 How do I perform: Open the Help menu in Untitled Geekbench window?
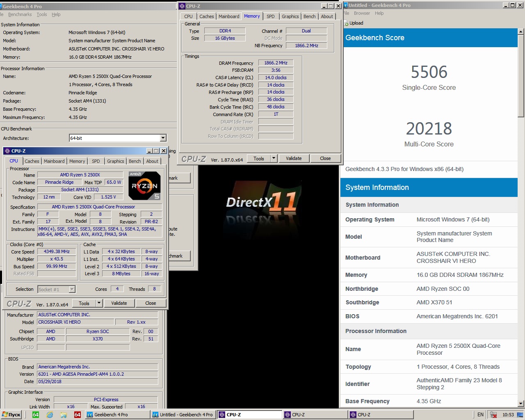pos(379,13)
